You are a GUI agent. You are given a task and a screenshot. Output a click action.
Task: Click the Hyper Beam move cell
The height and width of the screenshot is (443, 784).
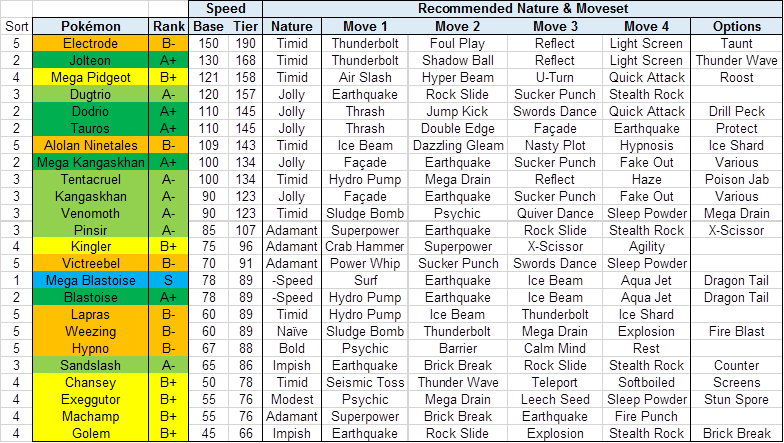[x=458, y=78]
